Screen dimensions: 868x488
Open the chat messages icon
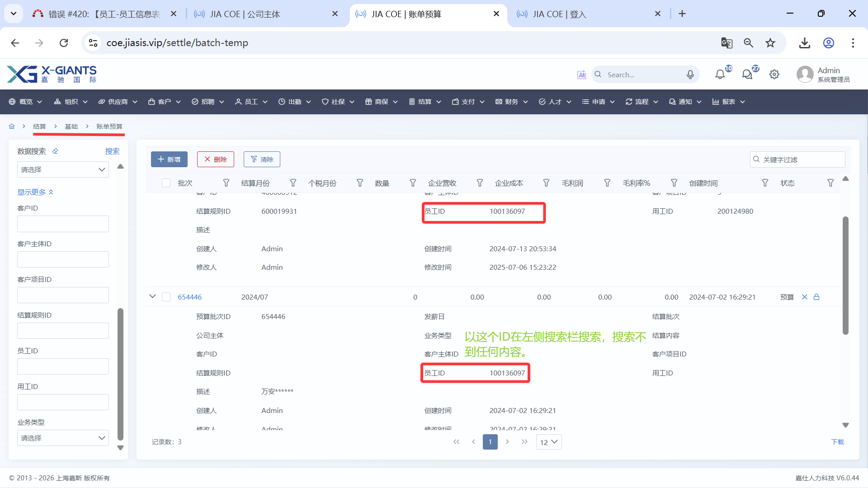(747, 75)
